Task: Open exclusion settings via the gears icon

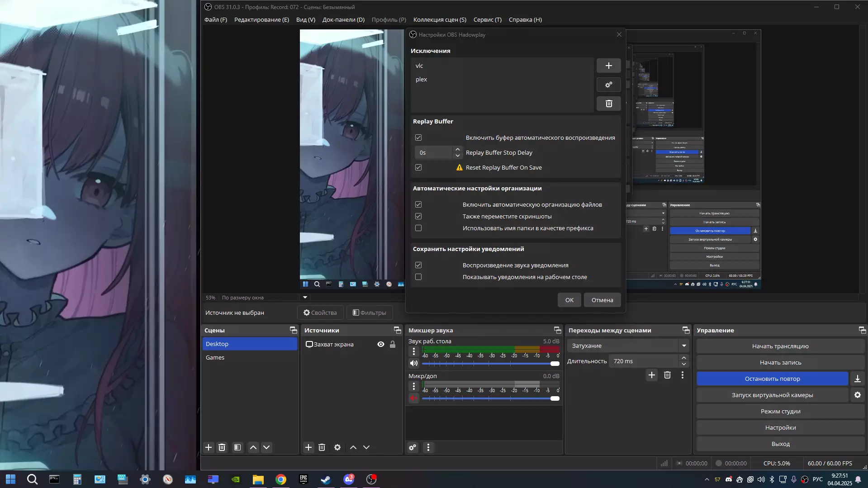Action: click(x=608, y=85)
